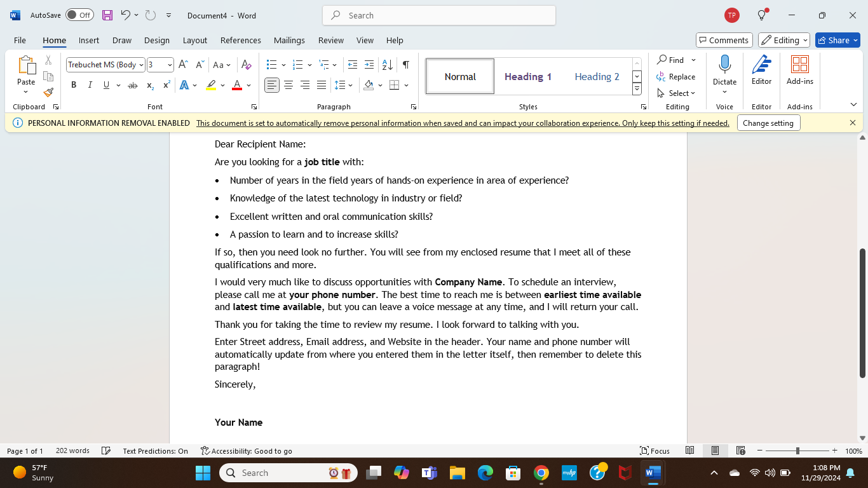Screen dimensions: 868x488
Task: Toggle strikethrough formatting
Action: tap(133, 85)
